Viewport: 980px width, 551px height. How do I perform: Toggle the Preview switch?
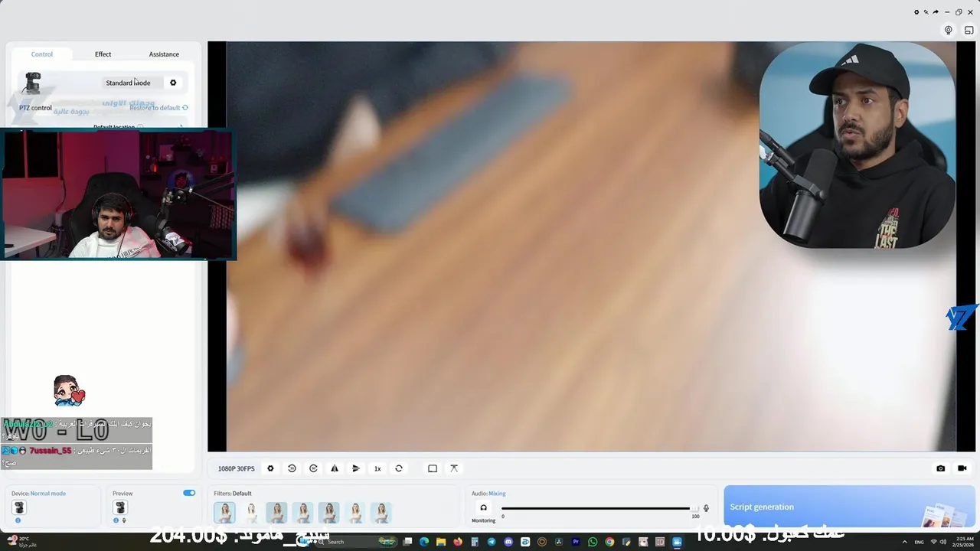point(189,493)
